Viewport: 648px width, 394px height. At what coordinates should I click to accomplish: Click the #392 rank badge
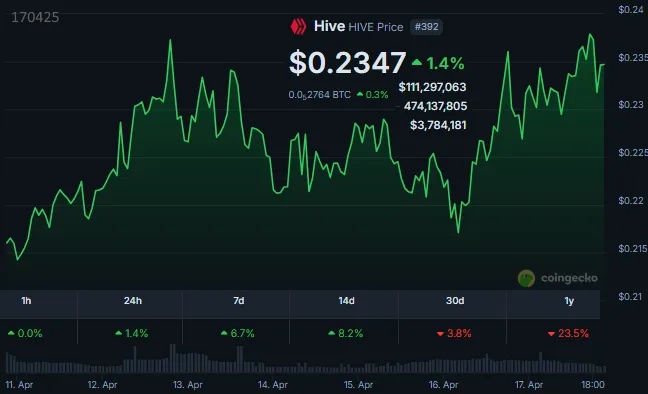coord(426,27)
